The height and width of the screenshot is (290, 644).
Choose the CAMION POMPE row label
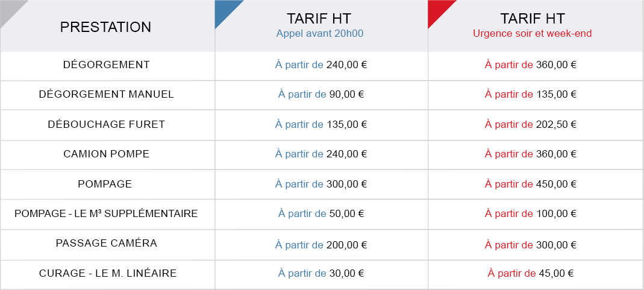(107, 154)
